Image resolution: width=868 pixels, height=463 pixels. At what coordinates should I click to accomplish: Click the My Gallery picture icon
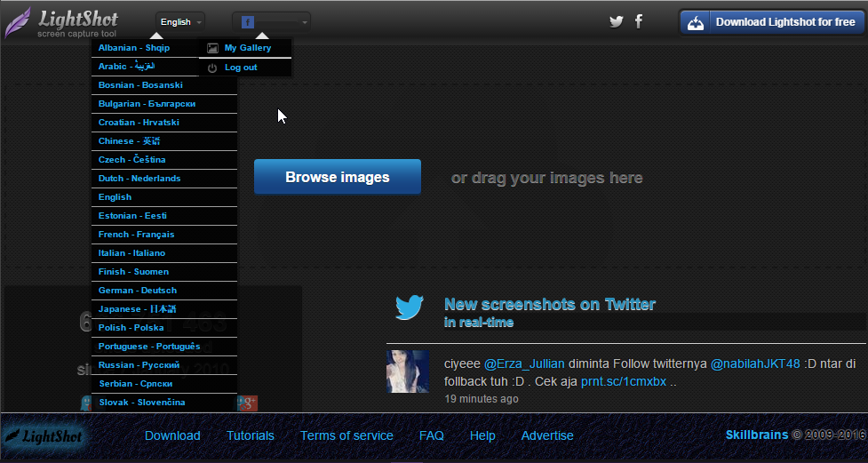pyautogui.click(x=212, y=48)
